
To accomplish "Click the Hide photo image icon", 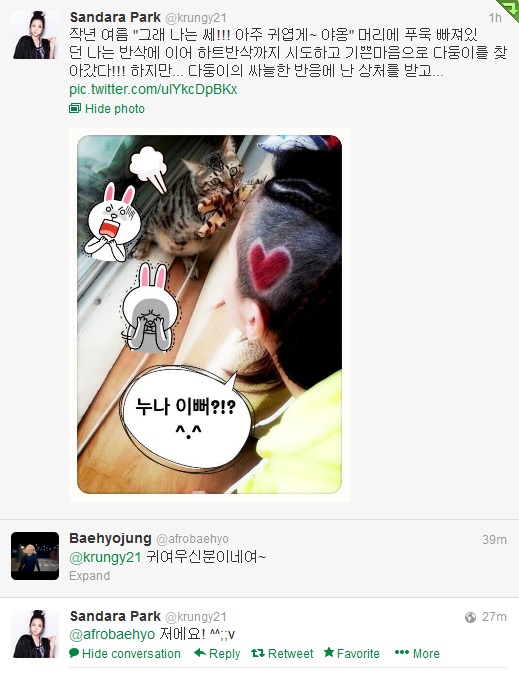I will [x=75, y=108].
